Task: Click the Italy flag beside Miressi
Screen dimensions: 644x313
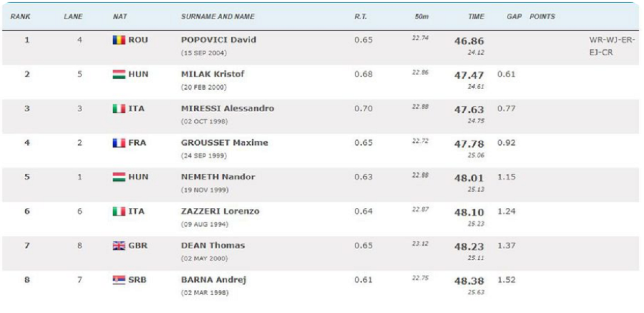Action: 119,108
